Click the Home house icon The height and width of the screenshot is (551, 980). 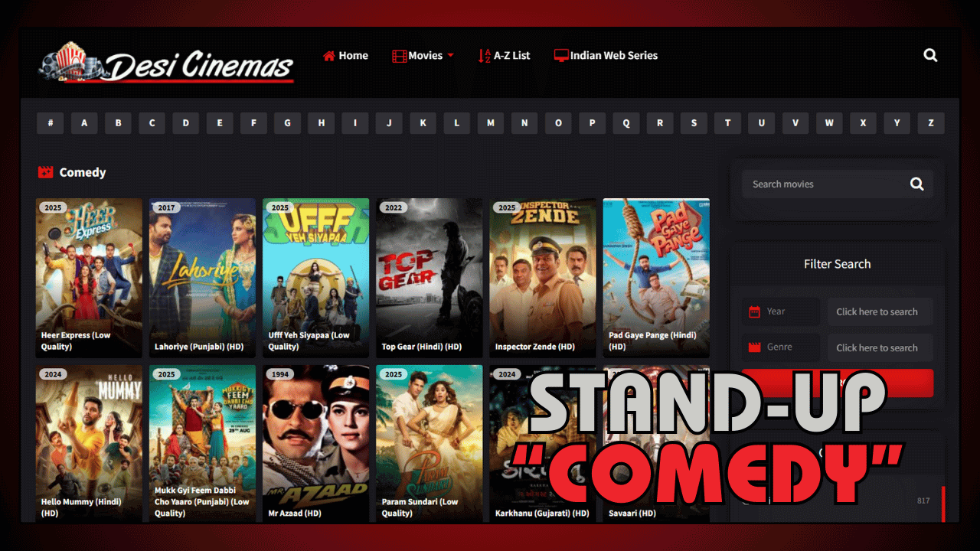tap(329, 55)
